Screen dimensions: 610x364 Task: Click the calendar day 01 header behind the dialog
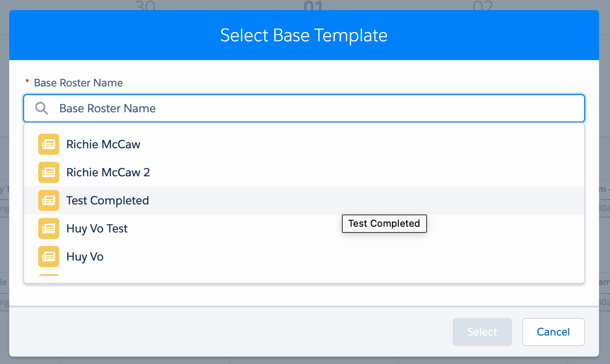[x=313, y=5]
